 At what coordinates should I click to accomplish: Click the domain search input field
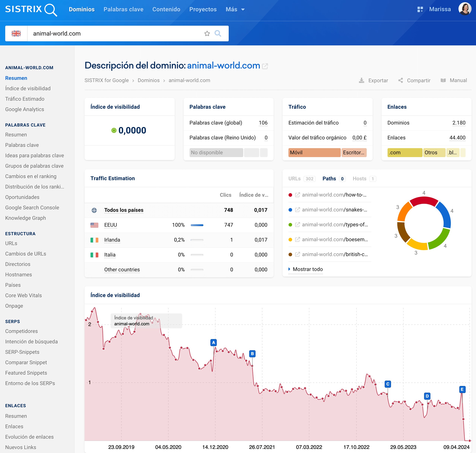pyautogui.click(x=114, y=34)
